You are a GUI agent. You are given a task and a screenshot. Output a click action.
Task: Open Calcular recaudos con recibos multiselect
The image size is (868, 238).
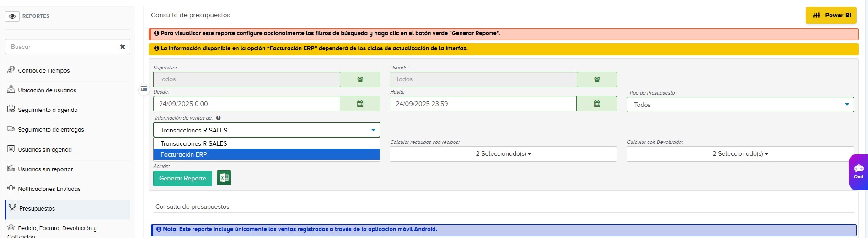(503, 154)
